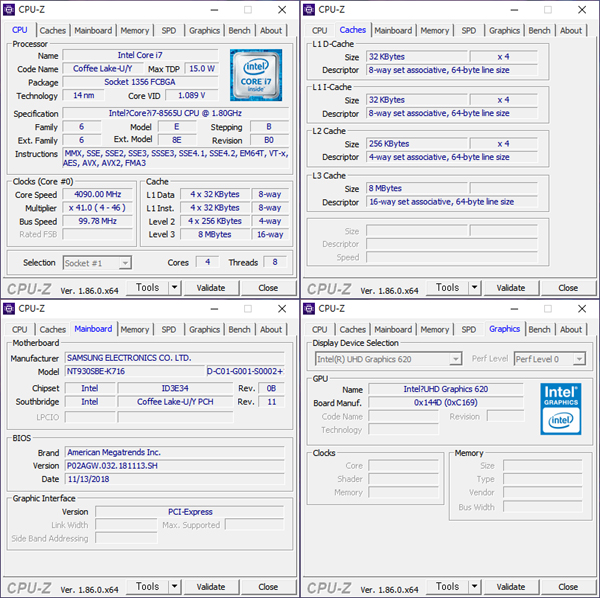Click Board Manuf. 0x144D (0xC169) value
The height and width of the screenshot is (598, 600).
(x=446, y=402)
